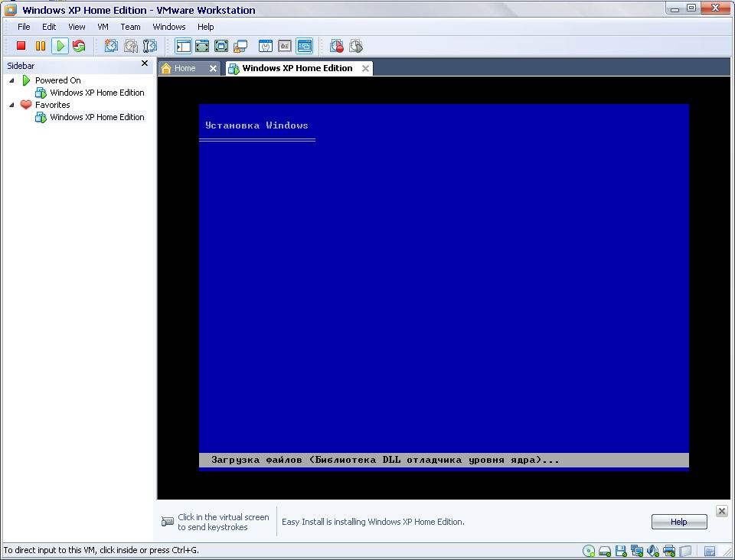Click the Help button in message bar
The image size is (735, 560).
(679, 522)
